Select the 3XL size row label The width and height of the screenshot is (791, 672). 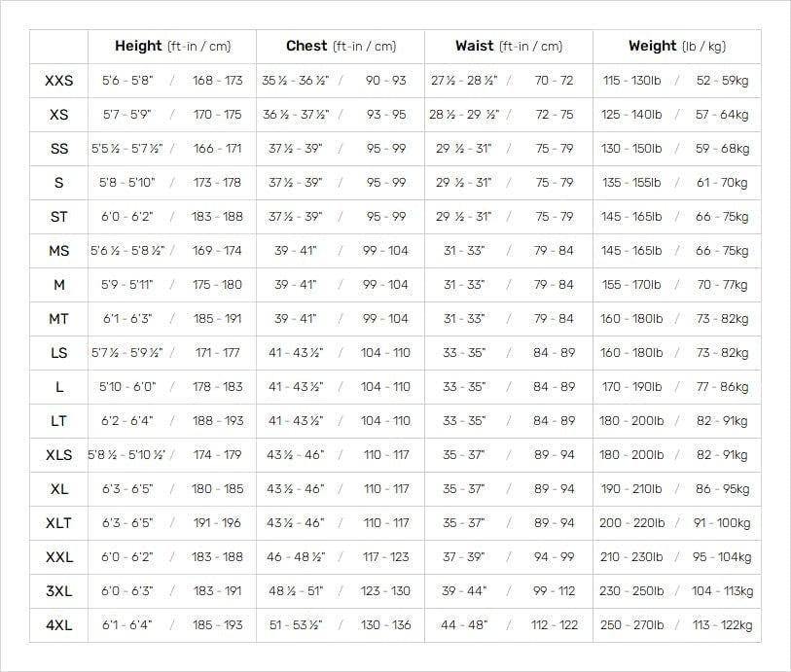pos(59,591)
